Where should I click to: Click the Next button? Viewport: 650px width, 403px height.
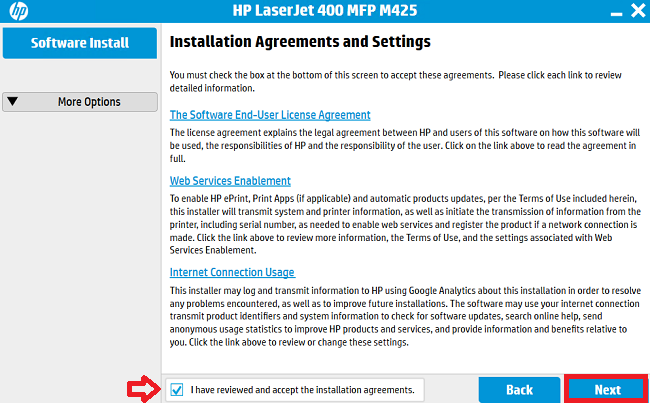607,390
